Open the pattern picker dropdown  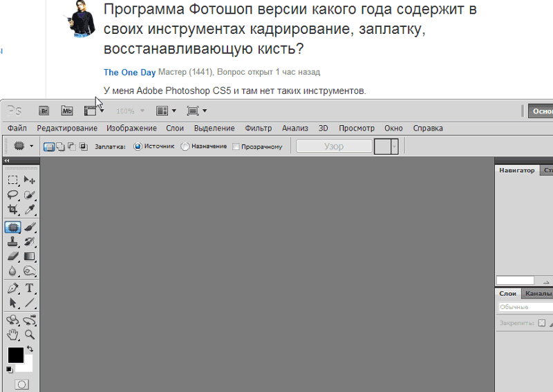394,147
